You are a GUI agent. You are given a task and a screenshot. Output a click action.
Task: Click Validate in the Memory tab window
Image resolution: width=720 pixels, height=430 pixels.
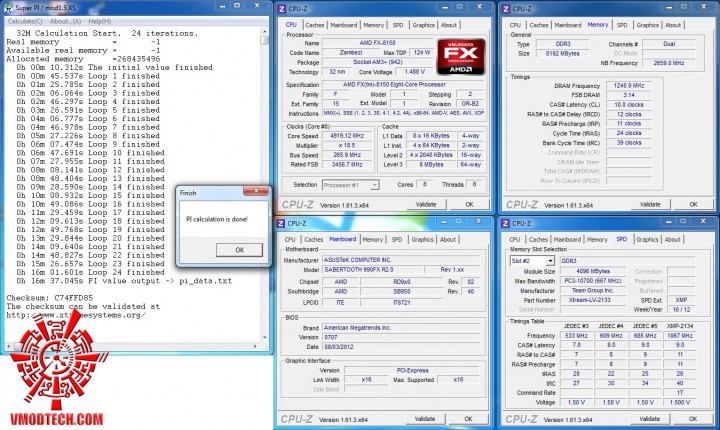point(650,204)
